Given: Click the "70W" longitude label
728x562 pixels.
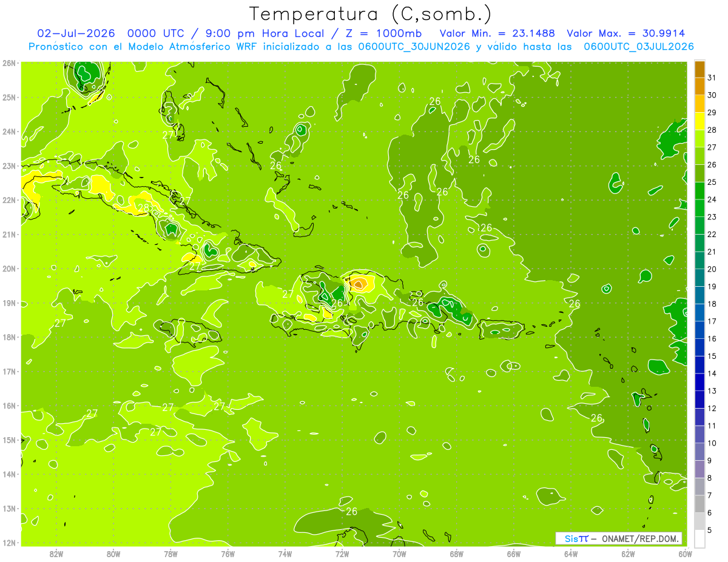Looking at the screenshot, I should point(399,554).
